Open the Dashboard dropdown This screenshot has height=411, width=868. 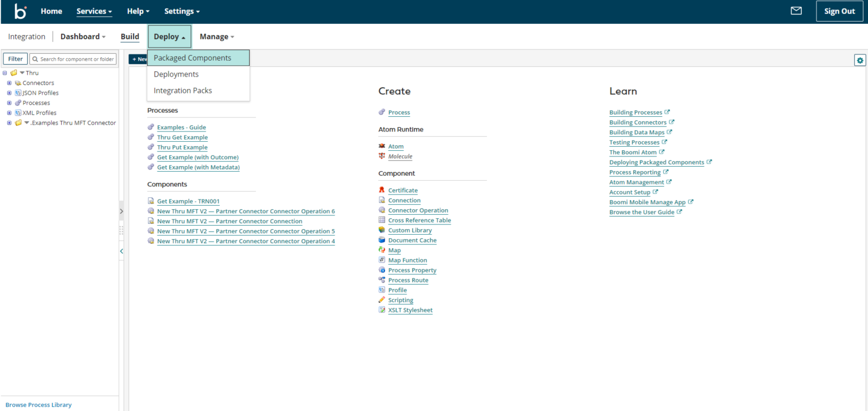(83, 37)
